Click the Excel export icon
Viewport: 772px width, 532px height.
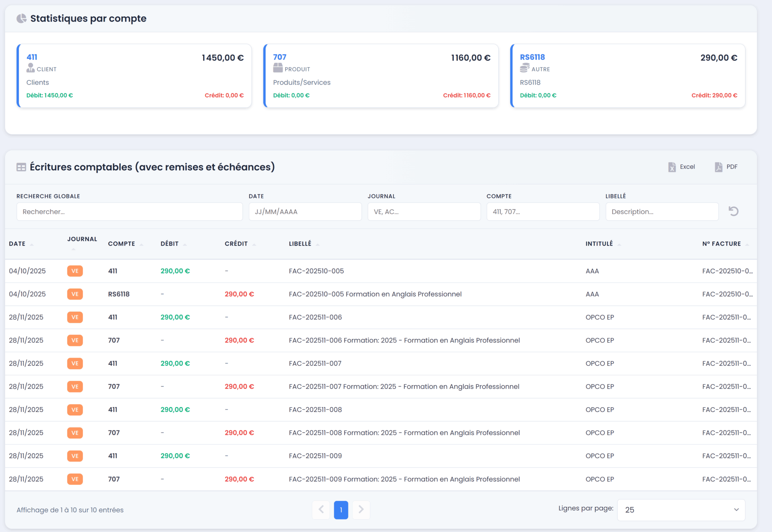(672, 167)
